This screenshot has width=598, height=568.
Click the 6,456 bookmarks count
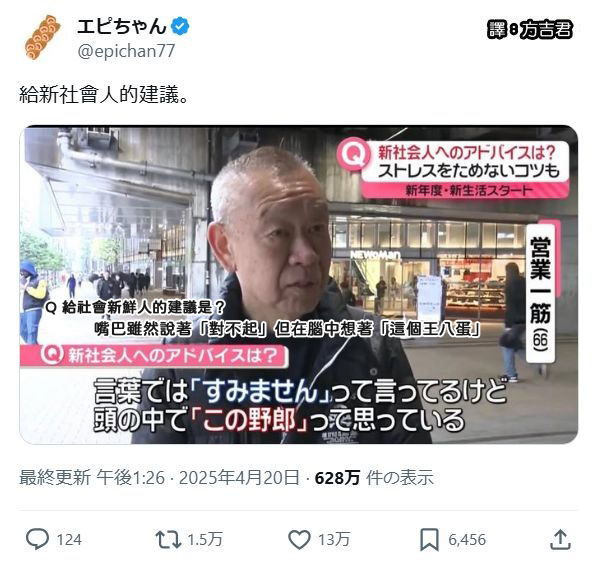467,540
